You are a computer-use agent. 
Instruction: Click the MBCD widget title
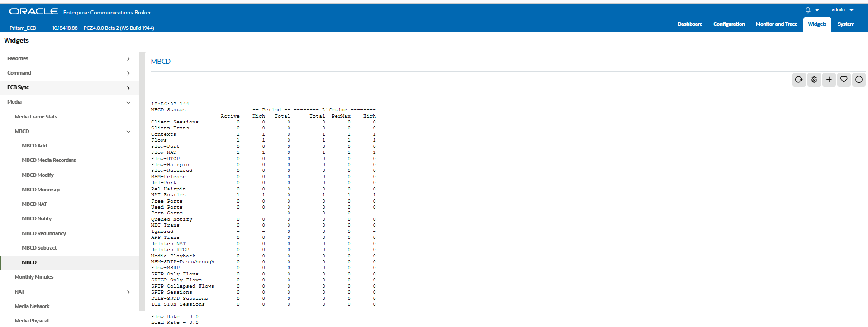point(161,62)
